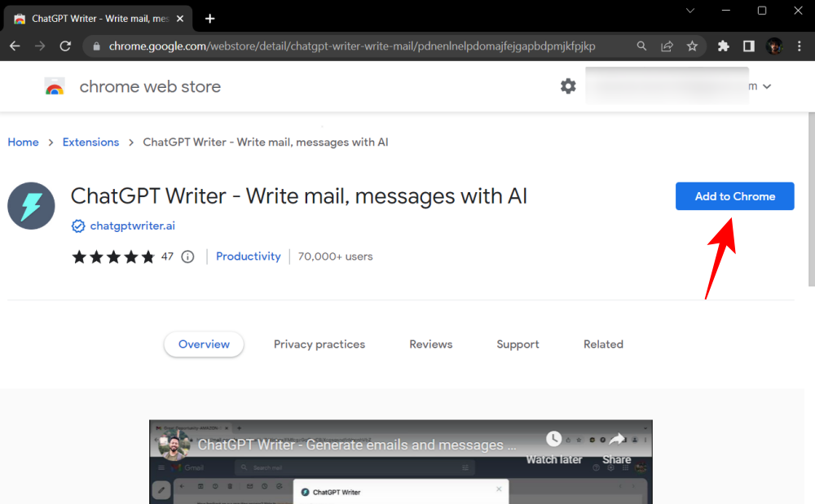Open the Web Store settings gear
Screen dimensions: 815x504
click(568, 85)
